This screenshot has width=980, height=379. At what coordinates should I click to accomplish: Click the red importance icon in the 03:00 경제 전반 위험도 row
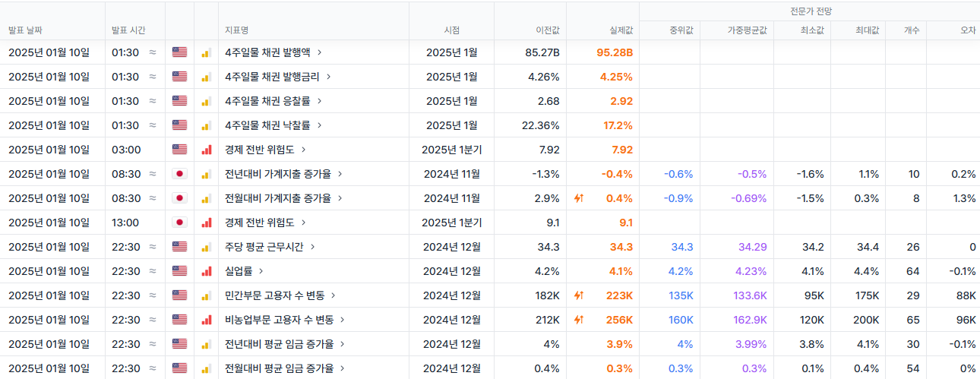tap(206, 150)
